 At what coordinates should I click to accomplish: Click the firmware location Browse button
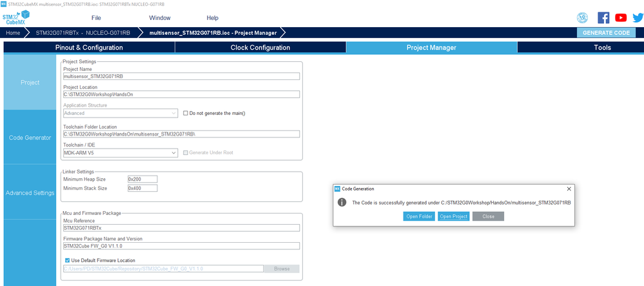[x=281, y=269]
